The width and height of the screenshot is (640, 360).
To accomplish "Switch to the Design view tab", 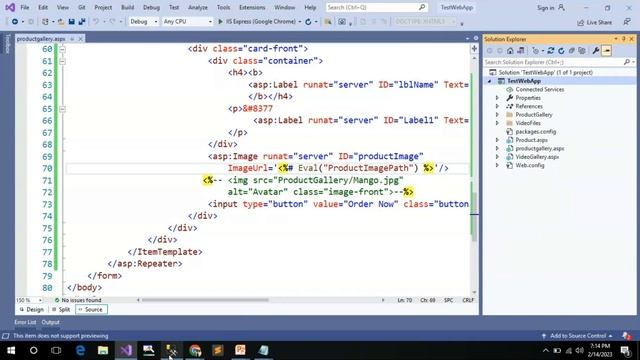I will 32,310.
